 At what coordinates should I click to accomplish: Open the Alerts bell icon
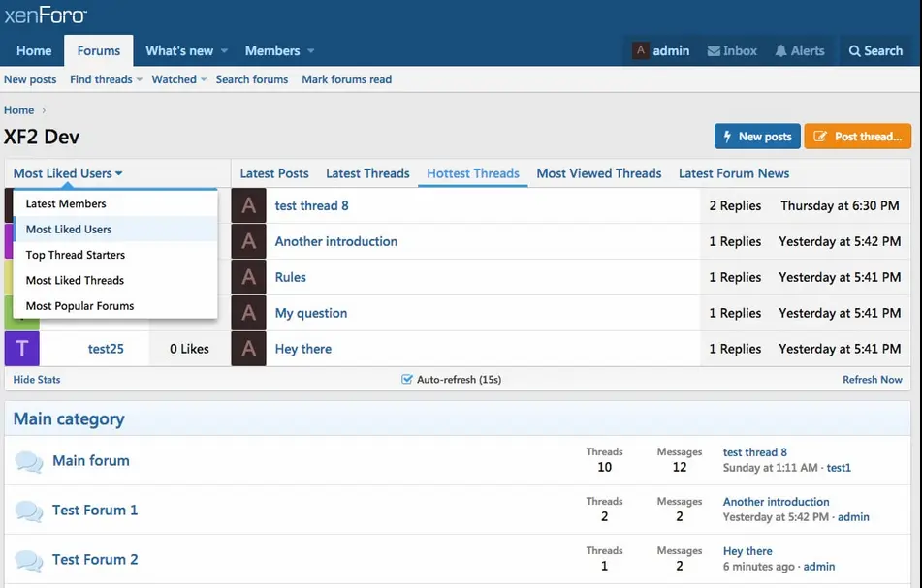[x=780, y=51]
